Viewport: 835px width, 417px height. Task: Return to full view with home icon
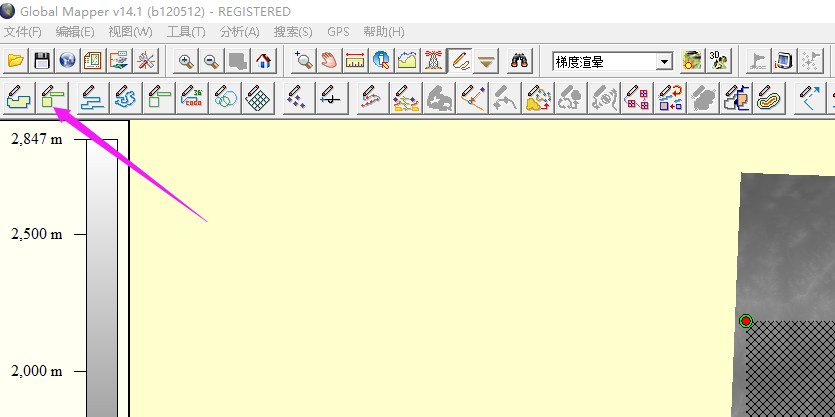264,61
